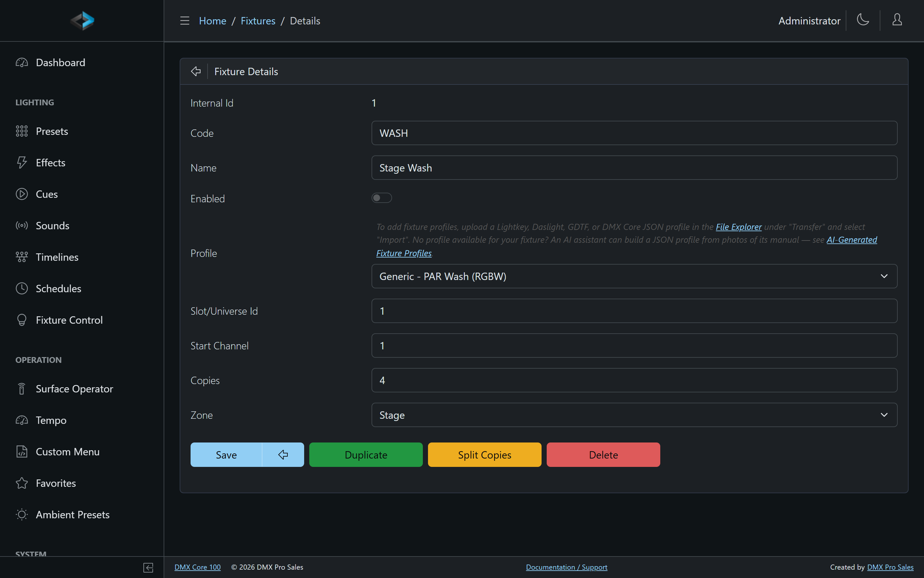Go to Presets in the sidebar

coord(82,131)
